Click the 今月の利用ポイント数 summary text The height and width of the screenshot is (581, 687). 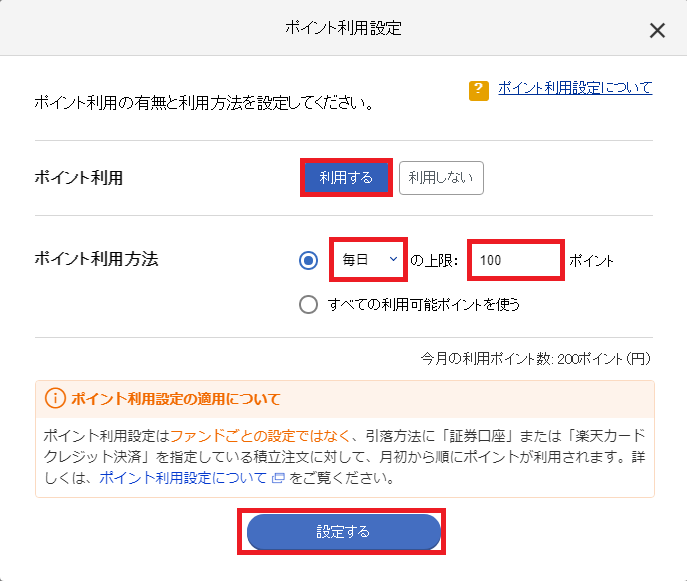tap(536, 359)
